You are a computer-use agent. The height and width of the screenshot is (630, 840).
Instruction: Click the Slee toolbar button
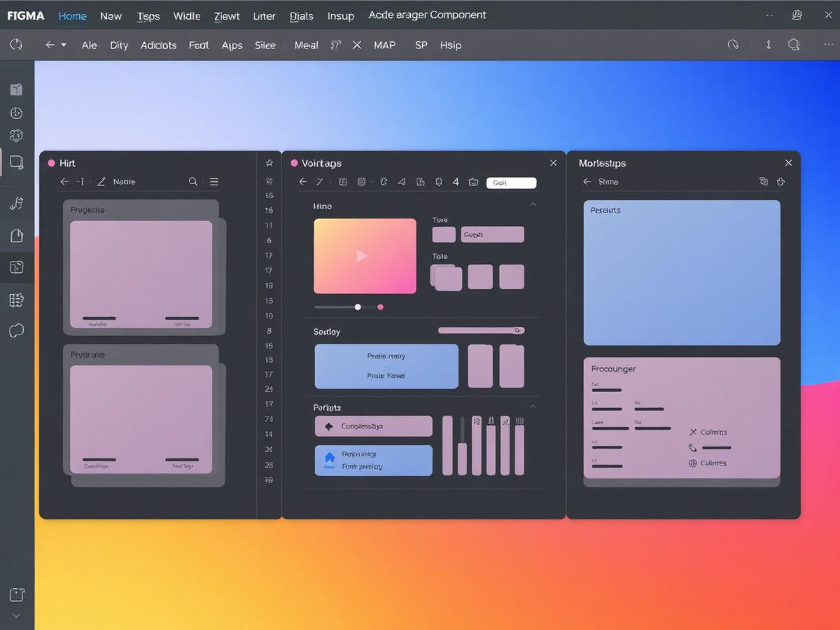click(x=265, y=45)
